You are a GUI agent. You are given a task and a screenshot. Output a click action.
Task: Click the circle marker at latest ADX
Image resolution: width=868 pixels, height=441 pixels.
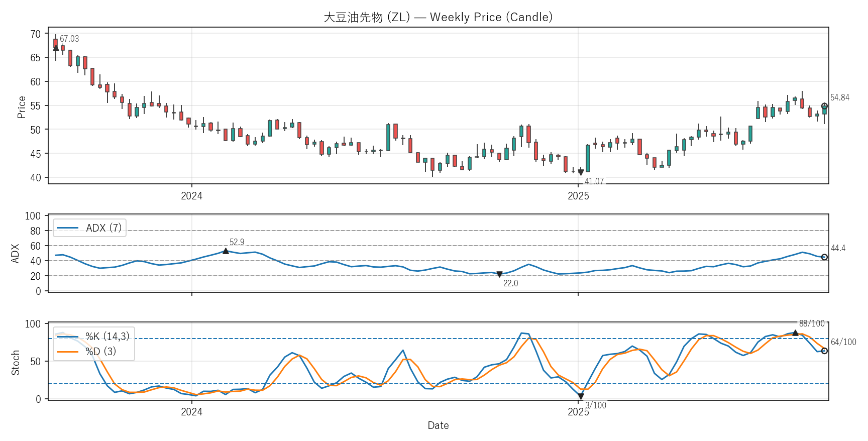coord(824,257)
